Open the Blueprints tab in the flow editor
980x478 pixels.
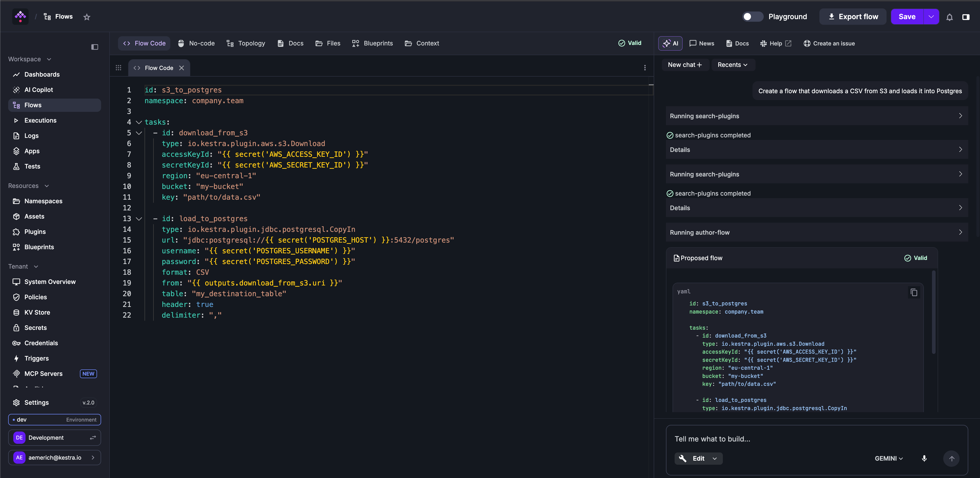tap(373, 43)
